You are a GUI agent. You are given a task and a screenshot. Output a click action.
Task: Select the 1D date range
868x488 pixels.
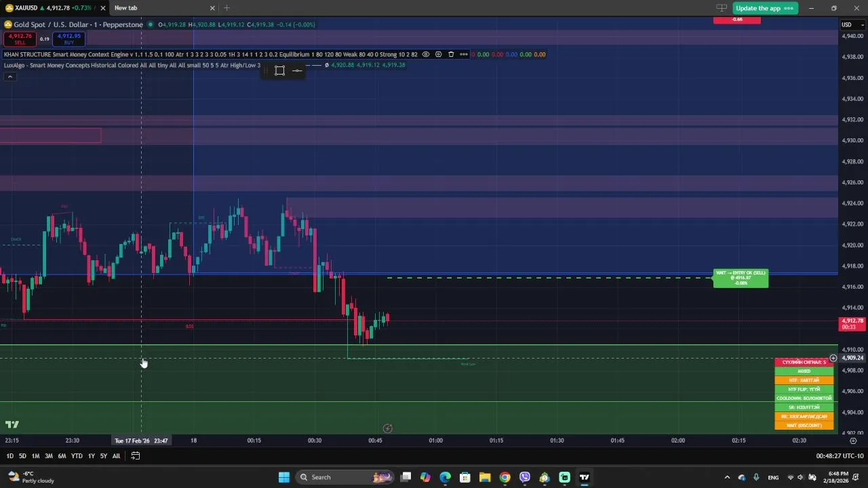pyautogui.click(x=9, y=456)
